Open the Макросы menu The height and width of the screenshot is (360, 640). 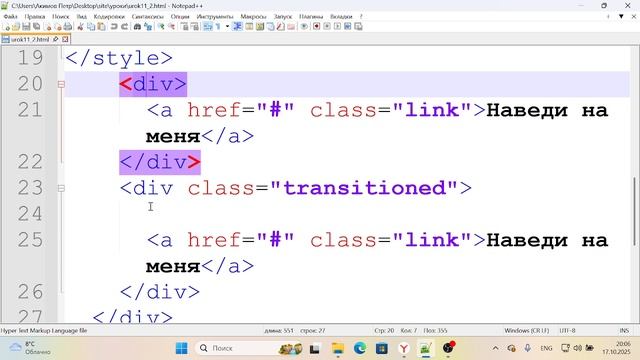pos(253,17)
